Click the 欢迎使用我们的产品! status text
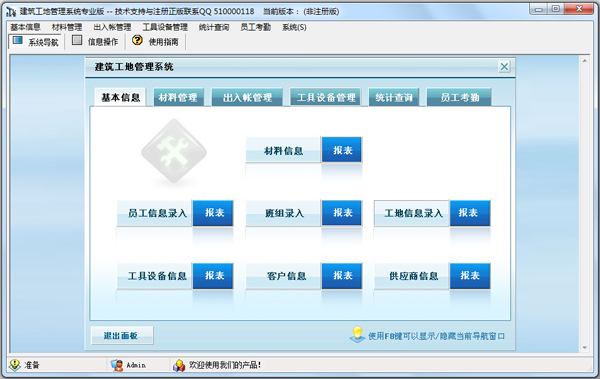 (x=225, y=365)
